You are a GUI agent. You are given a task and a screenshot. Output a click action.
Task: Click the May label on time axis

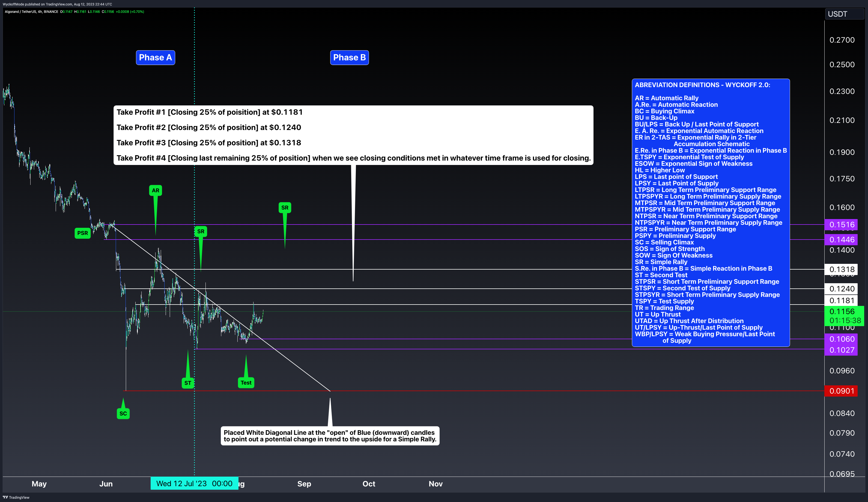[39, 484]
